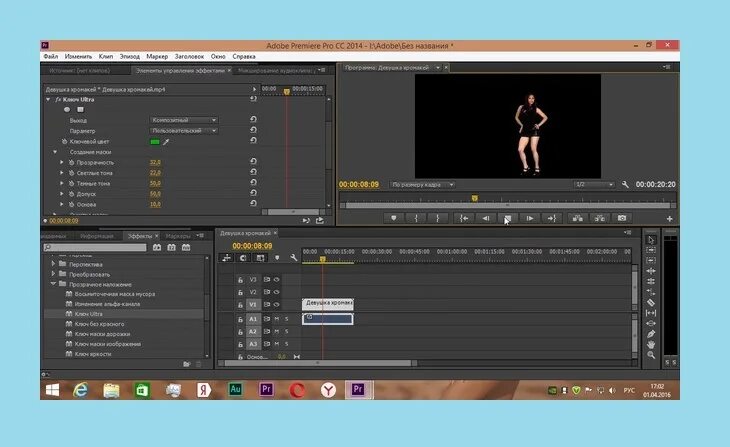Toggle V2 track output eye

277,292
